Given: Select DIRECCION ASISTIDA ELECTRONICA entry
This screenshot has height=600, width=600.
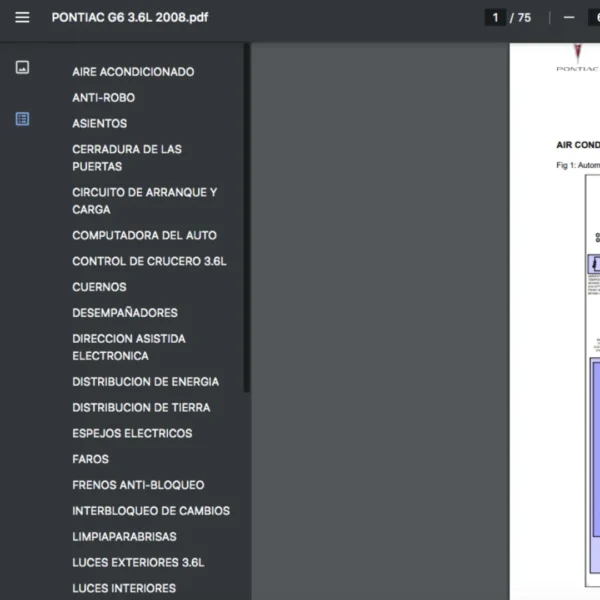Looking at the screenshot, I should (128, 347).
